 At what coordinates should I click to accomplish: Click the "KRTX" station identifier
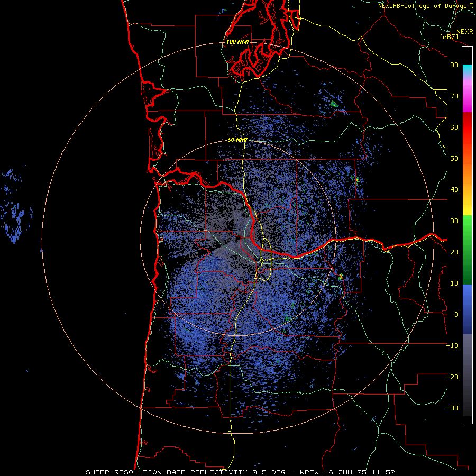coord(310,472)
